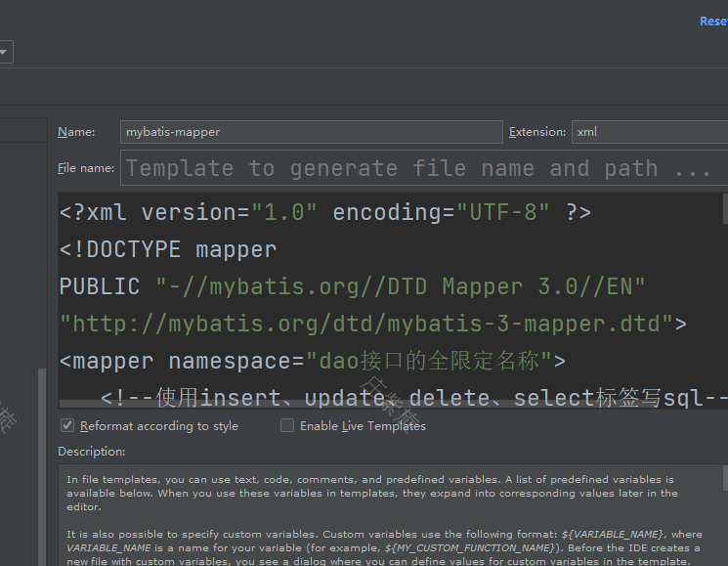This screenshot has height=566, width=728.
Task: Click the ${VARIABLE_NAME} text in description
Action: 613,534
